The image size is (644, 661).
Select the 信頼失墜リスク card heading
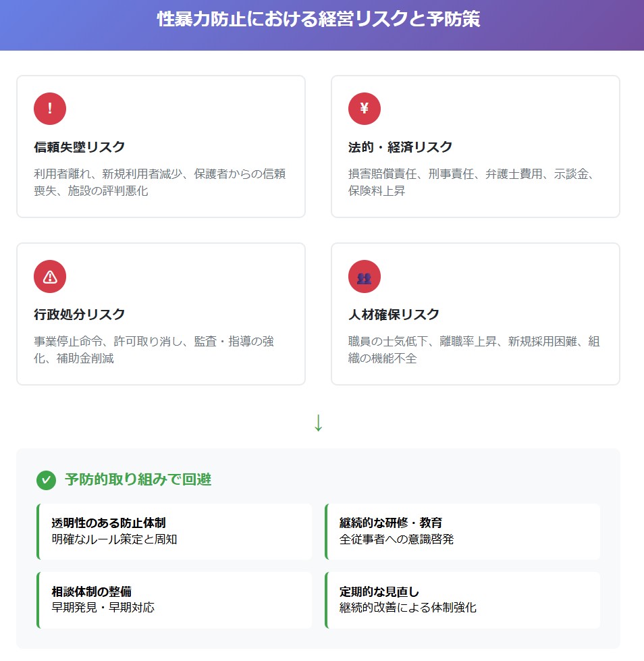click(80, 147)
